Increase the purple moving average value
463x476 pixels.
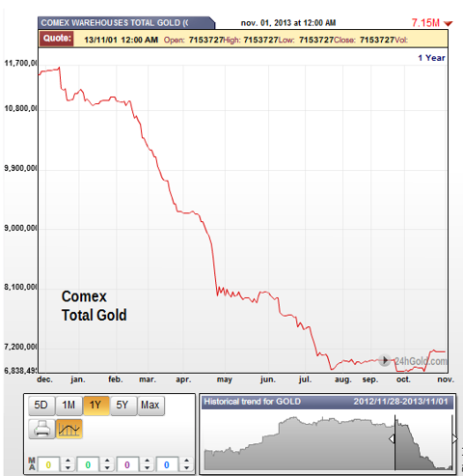click(x=147, y=461)
